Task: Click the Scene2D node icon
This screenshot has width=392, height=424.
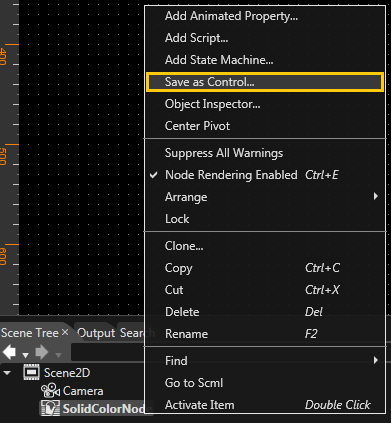Action: 31,372
